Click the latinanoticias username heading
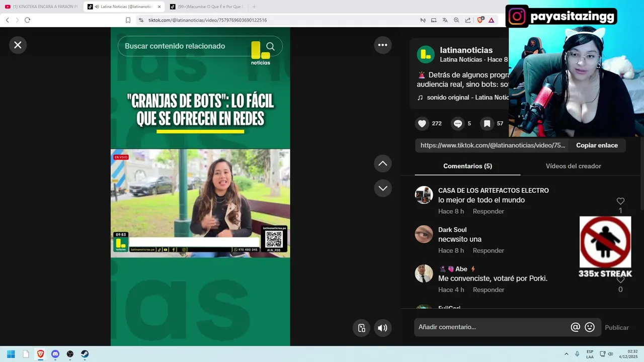This screenshot has width=644, height=362. point(466,50)
